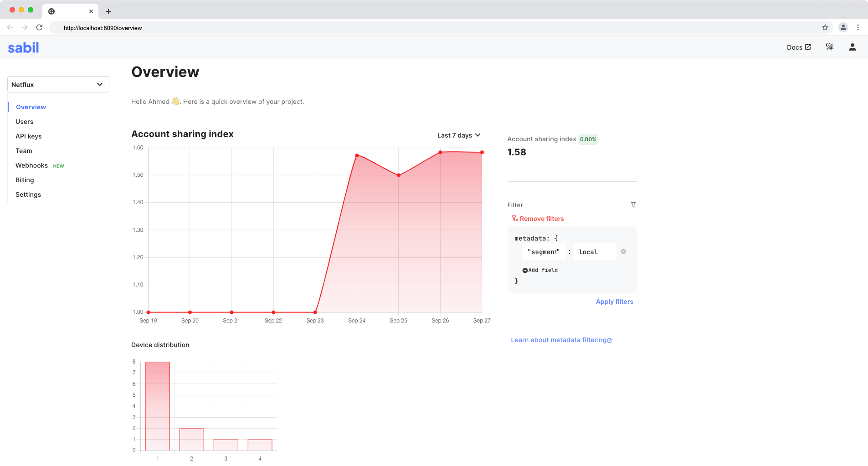Toggle dark mode with the moon icon

[x=830, y=47]
